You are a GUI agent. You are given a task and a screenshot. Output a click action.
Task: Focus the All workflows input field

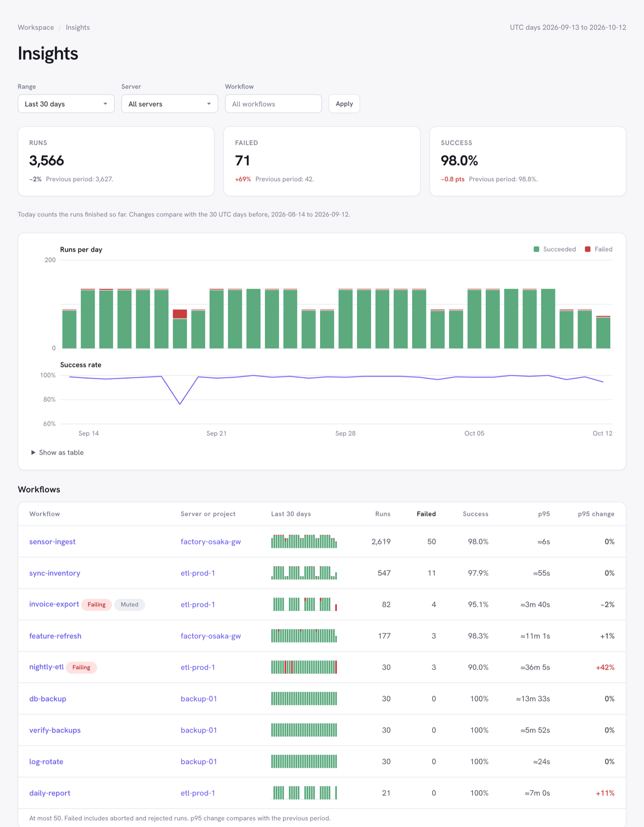[x=273, y=104]
